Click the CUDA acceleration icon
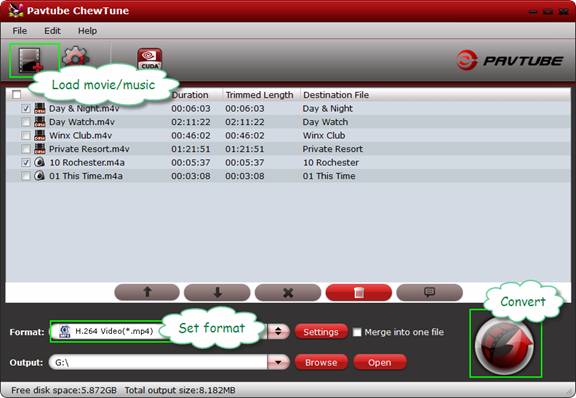This screenshot has height=398, width=576. point(150,59)
